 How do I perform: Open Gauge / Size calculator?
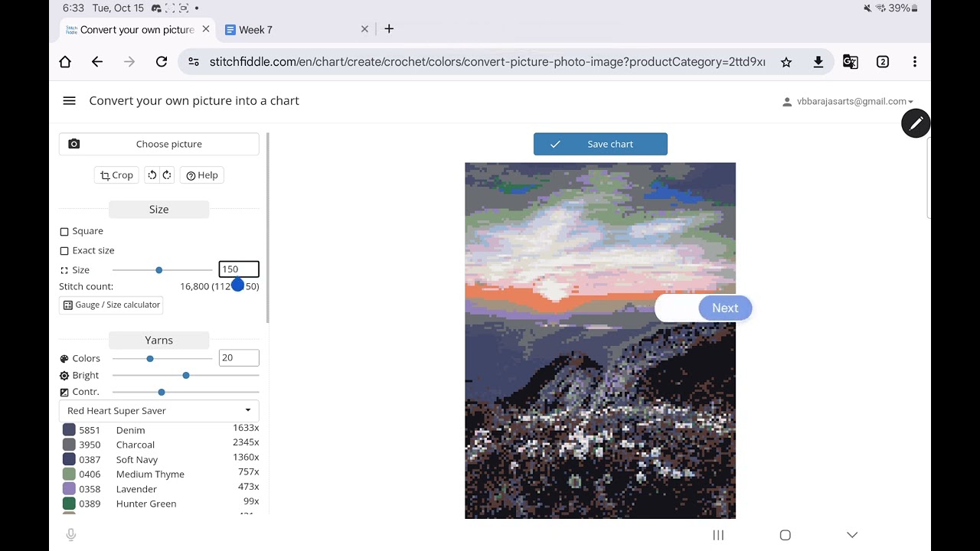[111, 305]
